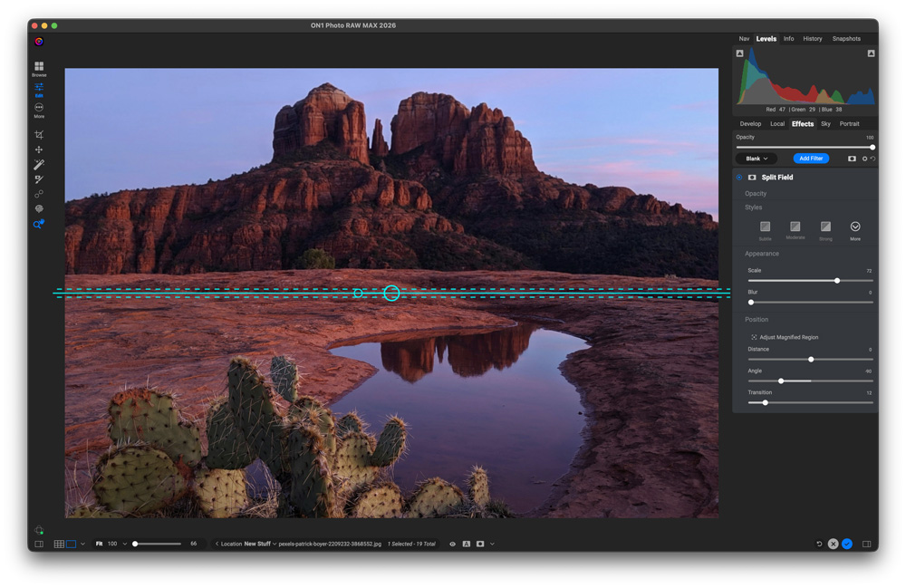Click Adjust Magnified Region icon
906x588 pixels.
click(754, 337)
